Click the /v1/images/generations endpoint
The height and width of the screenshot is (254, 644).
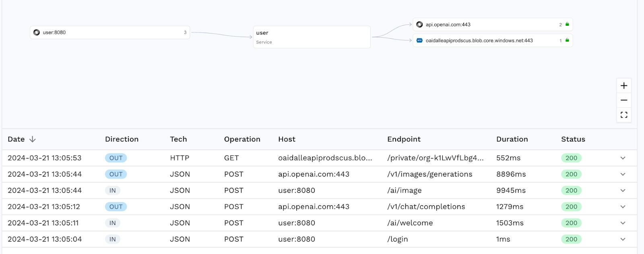pos(430,174)
